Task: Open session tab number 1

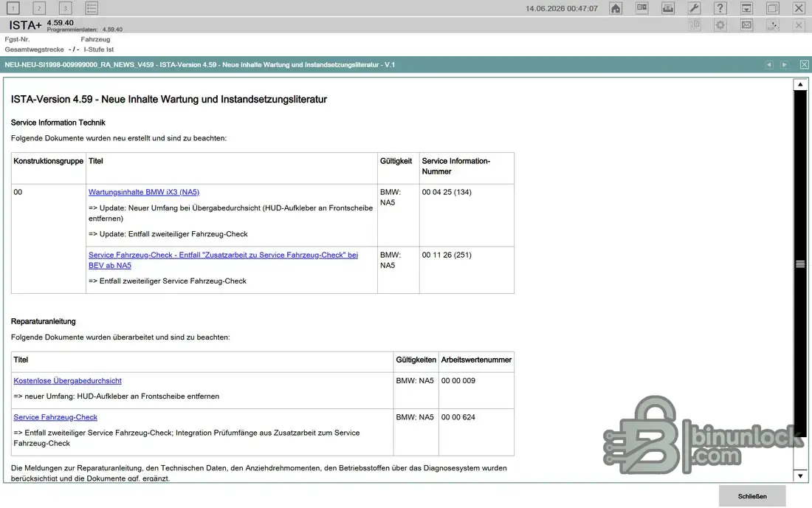Action: coord(13,8)
